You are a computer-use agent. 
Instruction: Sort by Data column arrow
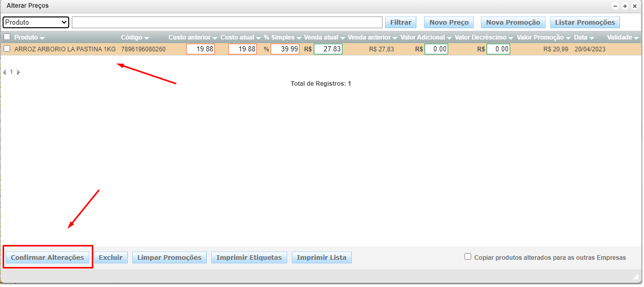point(592,38)
